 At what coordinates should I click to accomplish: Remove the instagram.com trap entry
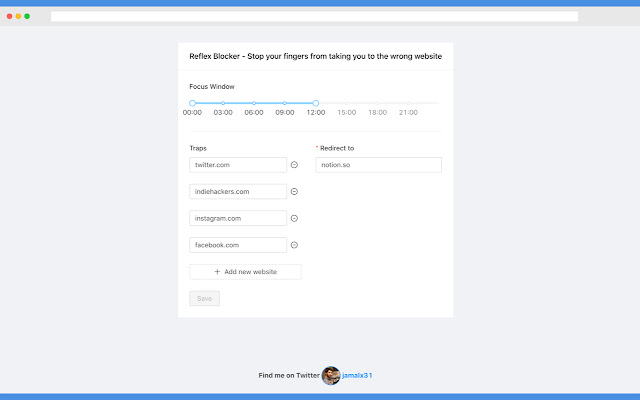pyautogui.click(x=294, y=218)
